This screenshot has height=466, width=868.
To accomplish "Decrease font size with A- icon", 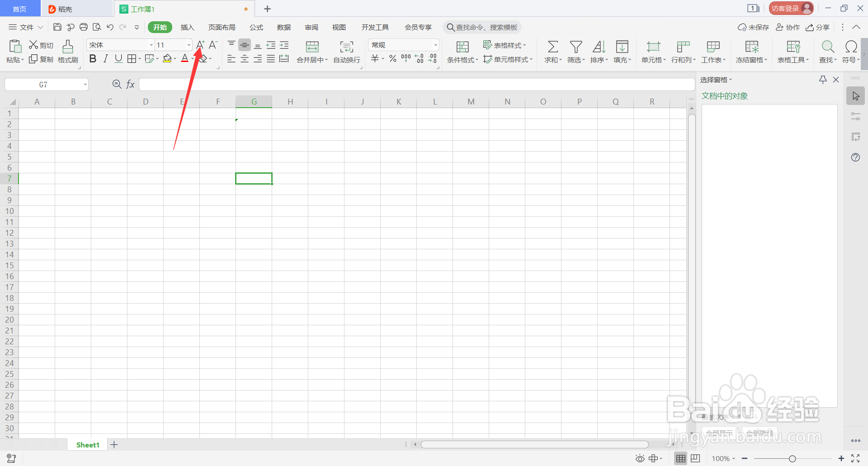I will 213,45.
